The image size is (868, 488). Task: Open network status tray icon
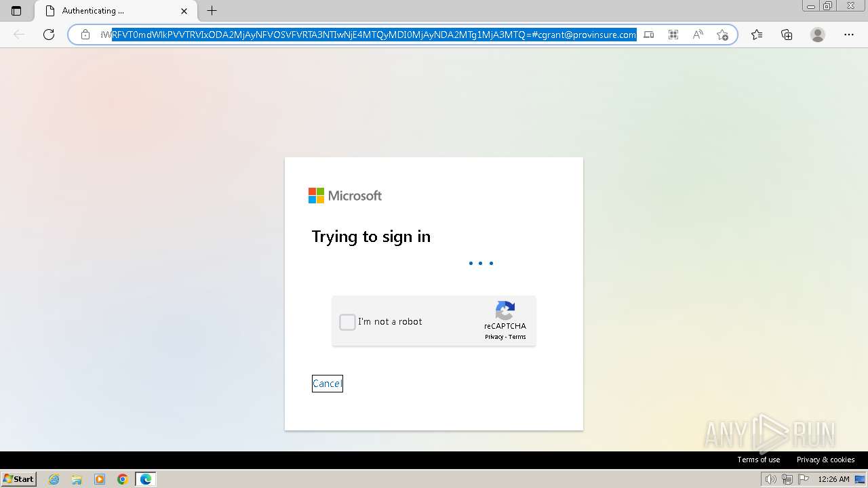[x=787, y=479]
